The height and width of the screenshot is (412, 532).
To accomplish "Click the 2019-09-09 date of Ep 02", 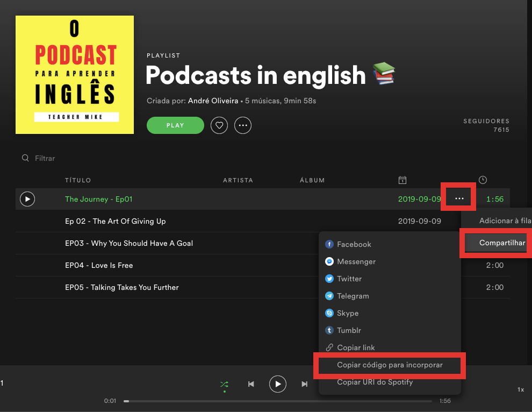I will click(x=419, y=221).
